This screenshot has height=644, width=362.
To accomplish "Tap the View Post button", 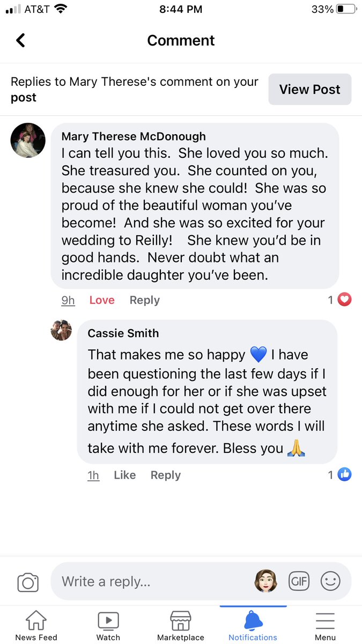I will pyautogui.click(x=310, y=89).
